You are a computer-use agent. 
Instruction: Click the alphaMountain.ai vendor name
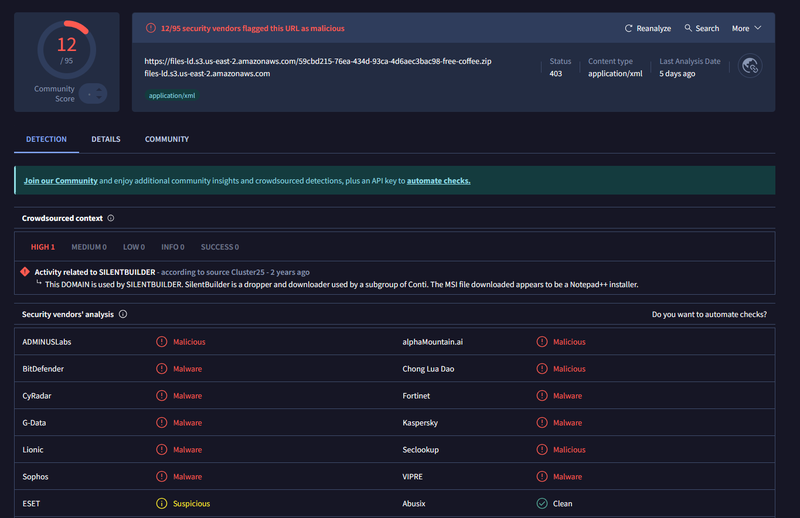[x=433, y=342]
